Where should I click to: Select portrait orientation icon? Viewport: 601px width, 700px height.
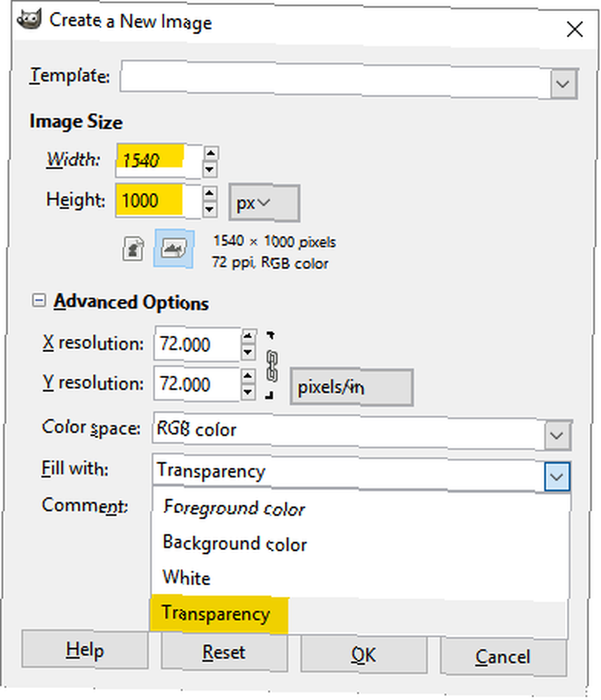pos(133,249)
